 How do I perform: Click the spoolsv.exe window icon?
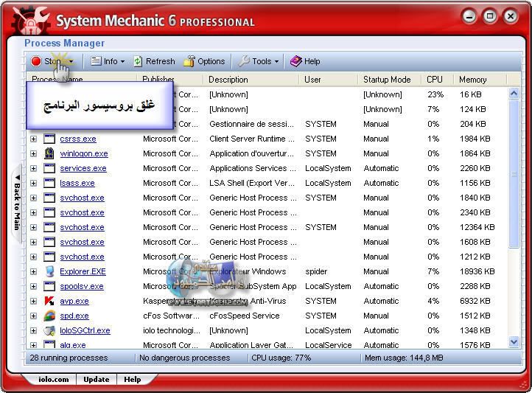49,286
